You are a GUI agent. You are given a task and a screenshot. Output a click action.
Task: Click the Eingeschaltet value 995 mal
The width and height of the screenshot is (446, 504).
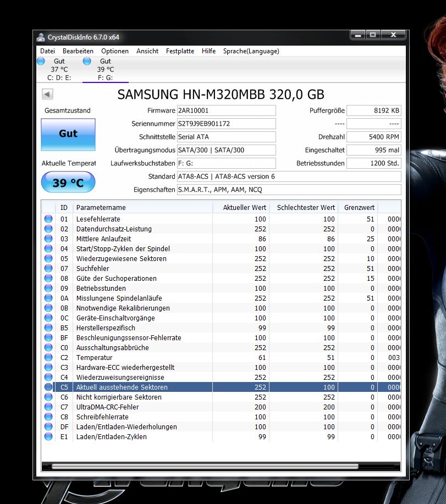click(373, 150)
